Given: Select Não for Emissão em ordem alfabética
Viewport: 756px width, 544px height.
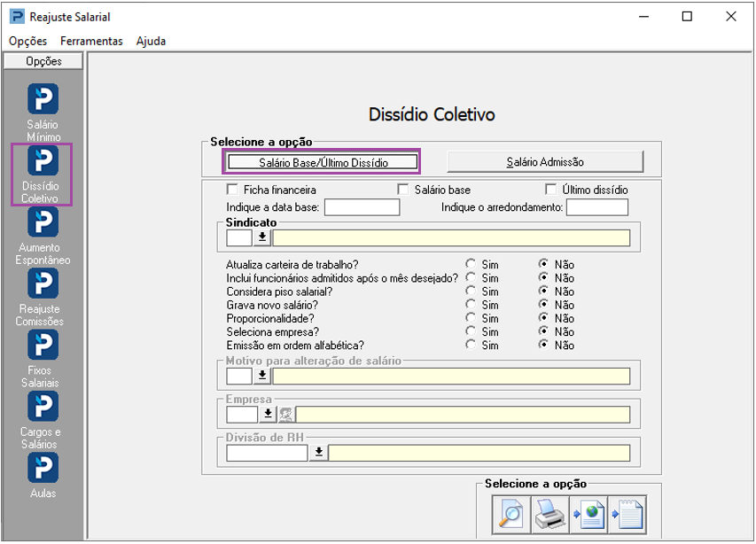Looking at the screenshot, I should point(543,345).
